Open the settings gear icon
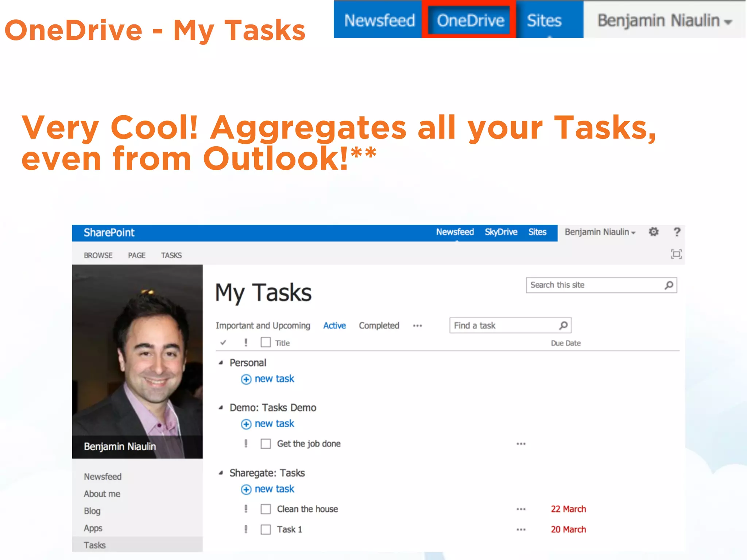This screenshot has width=747, height=560. click(x=653, y=232)
